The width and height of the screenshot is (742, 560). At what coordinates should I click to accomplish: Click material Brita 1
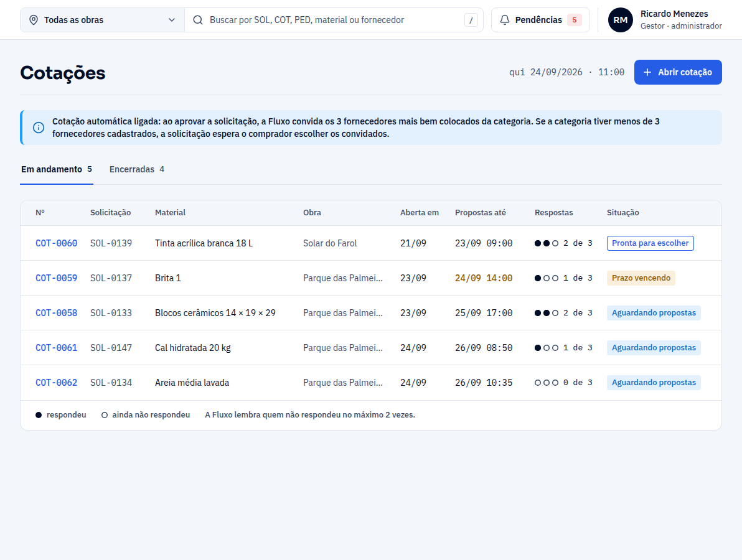coord(168,278)
